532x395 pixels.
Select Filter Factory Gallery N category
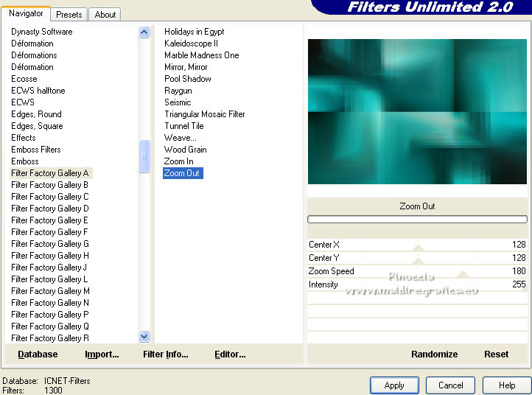pyautogui.click(x=49, y=303)
